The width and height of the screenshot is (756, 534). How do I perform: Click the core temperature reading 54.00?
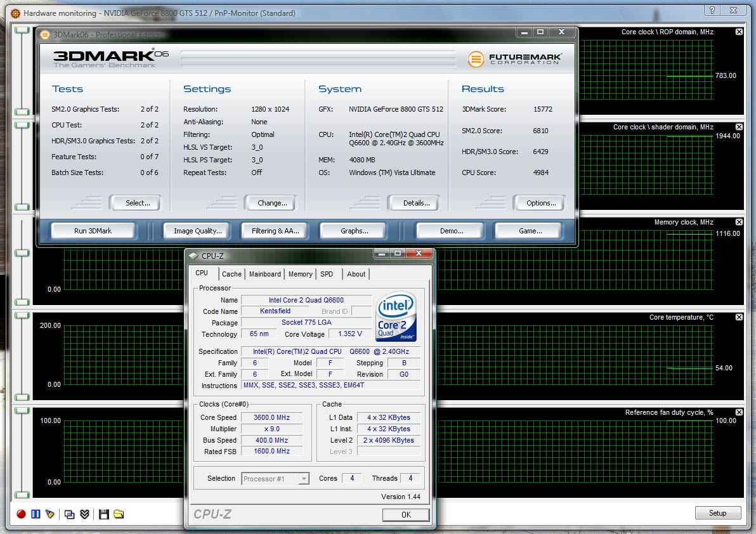coord(724,368)
